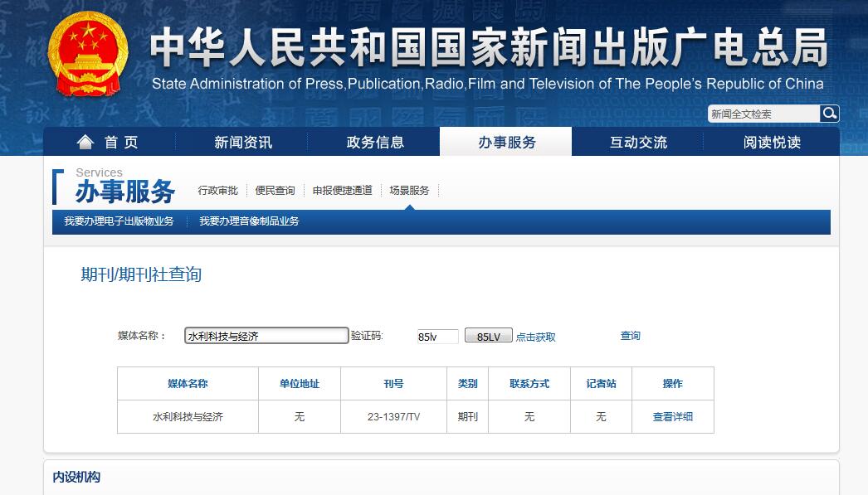Viewport: 868px width, 495px height.
Task: Open 申报便捷通道 submenu link
Action: [342, 191]
